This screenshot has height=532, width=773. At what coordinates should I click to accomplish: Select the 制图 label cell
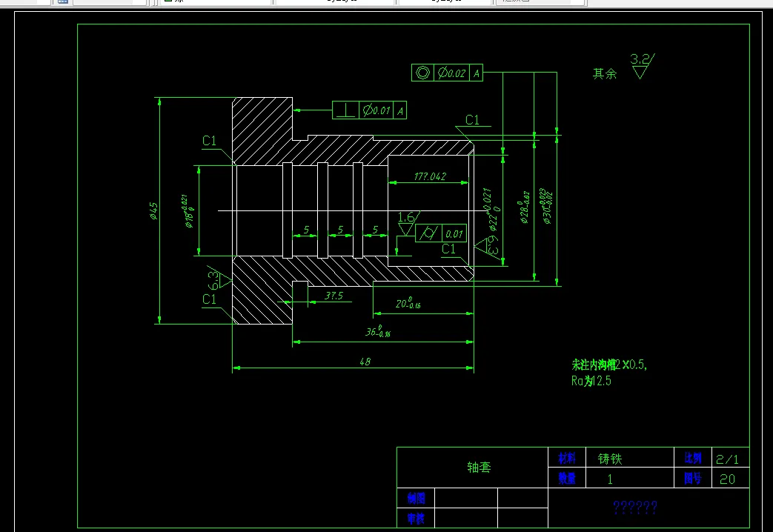pyautogui.click(x=416, y=498)
